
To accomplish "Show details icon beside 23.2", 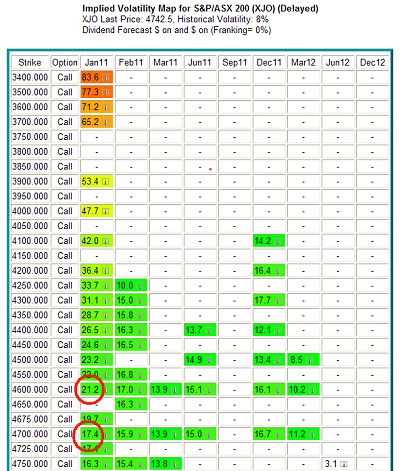I will [x=106, y=360].
